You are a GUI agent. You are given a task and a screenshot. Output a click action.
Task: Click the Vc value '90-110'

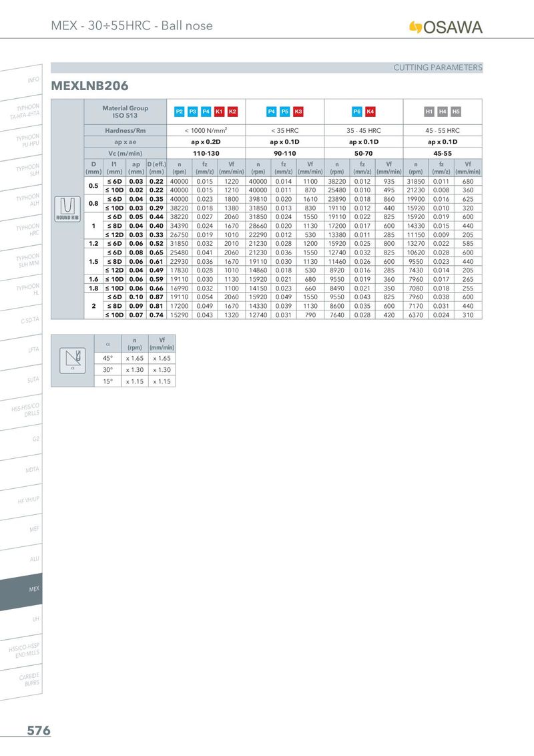(285, 154)
